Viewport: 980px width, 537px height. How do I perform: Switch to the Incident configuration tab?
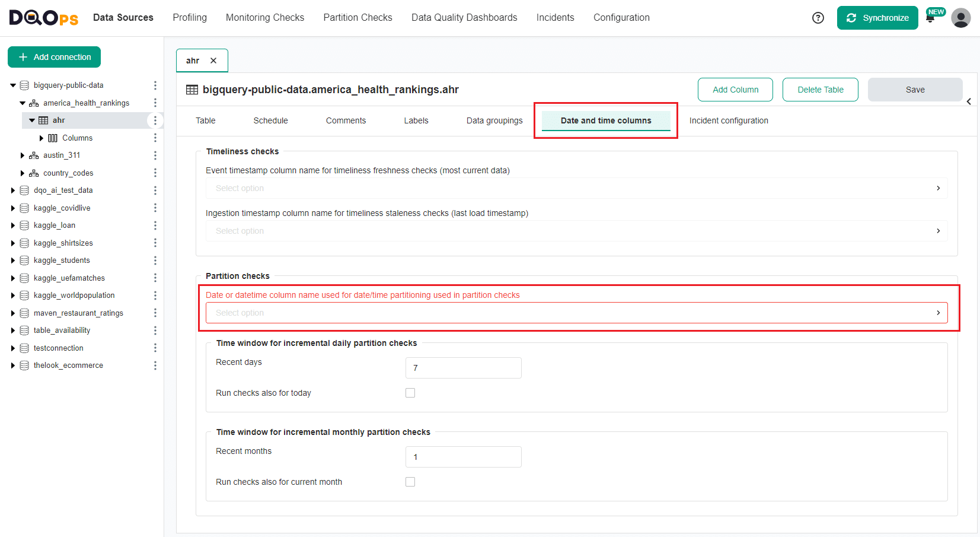[728, 120]
